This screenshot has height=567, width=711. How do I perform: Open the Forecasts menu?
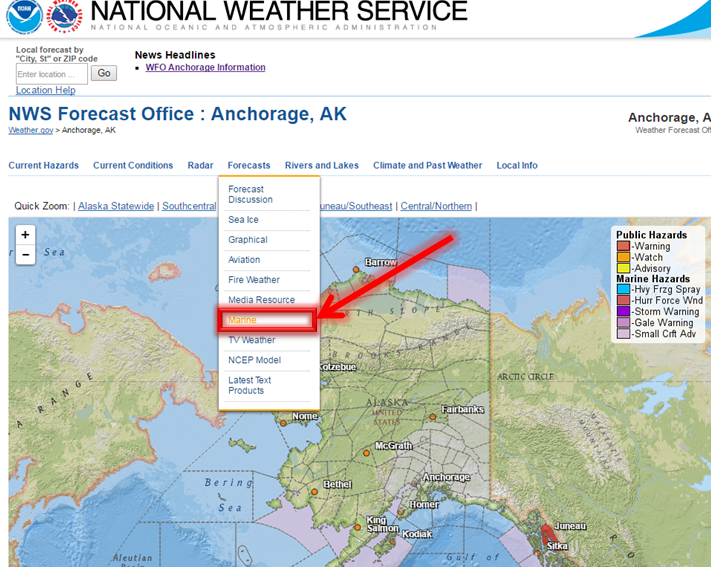coord(249,166)
